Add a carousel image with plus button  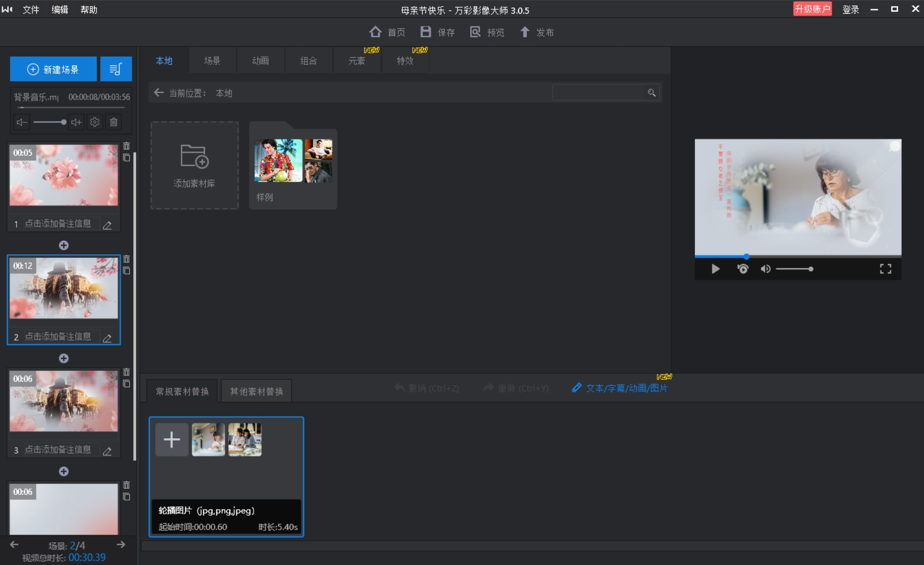[172, 439]
